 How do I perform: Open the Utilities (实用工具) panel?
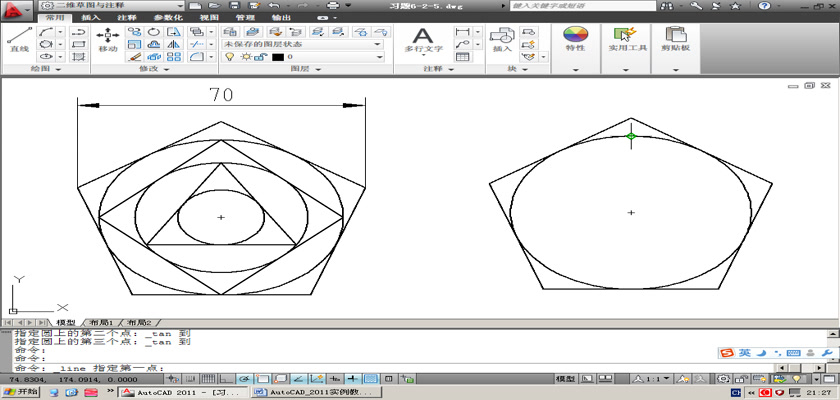coord(628,38)
